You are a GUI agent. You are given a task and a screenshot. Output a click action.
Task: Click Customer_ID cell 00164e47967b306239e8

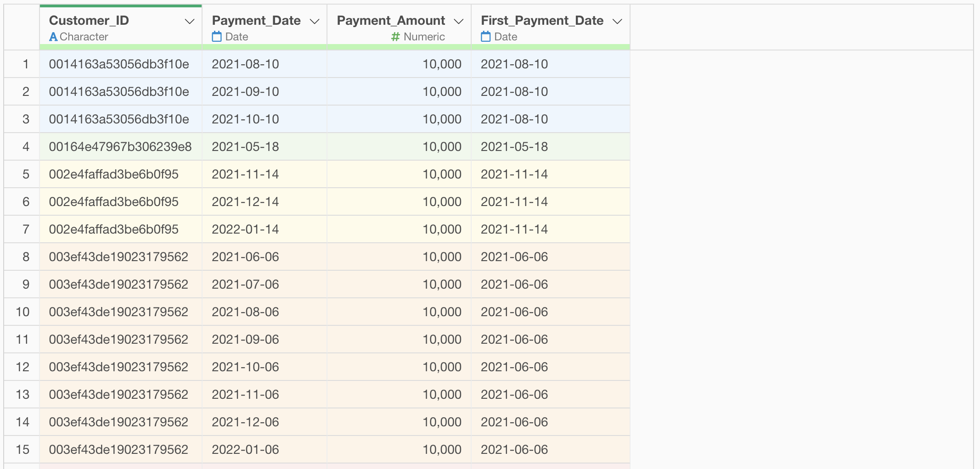[120, 147]
